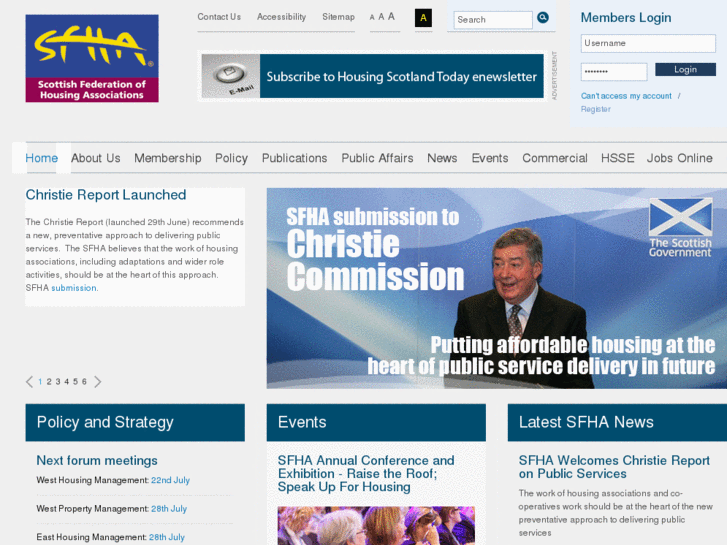Click the Login button
Image resolution: width=727 pixels, height=545 pixels.
point(685,70)
